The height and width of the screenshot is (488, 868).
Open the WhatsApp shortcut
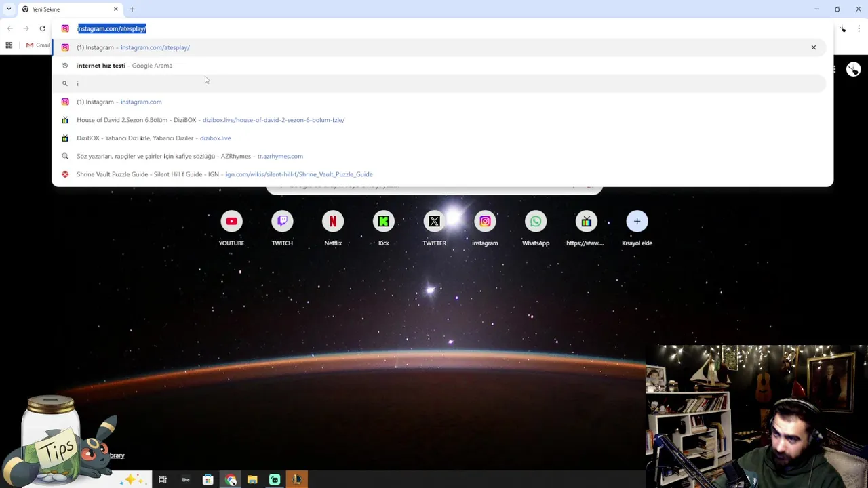coord(536,228)
